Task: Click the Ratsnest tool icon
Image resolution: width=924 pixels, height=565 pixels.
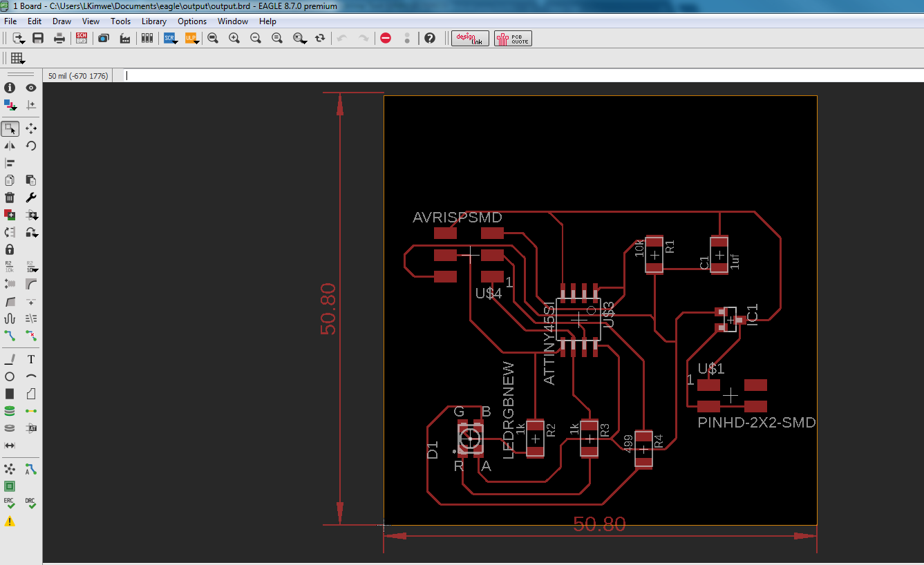Action: [10, 469]
